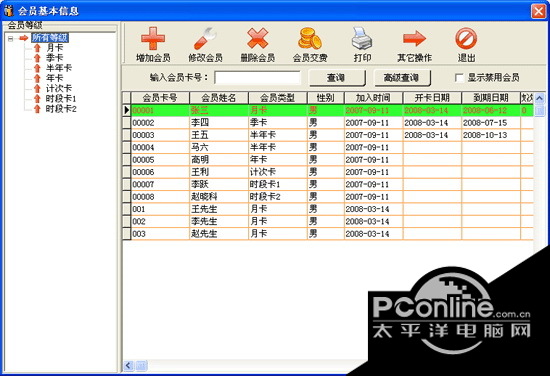Select card number 003 cell
Viewport: 550px width, 376px height.
160,234
